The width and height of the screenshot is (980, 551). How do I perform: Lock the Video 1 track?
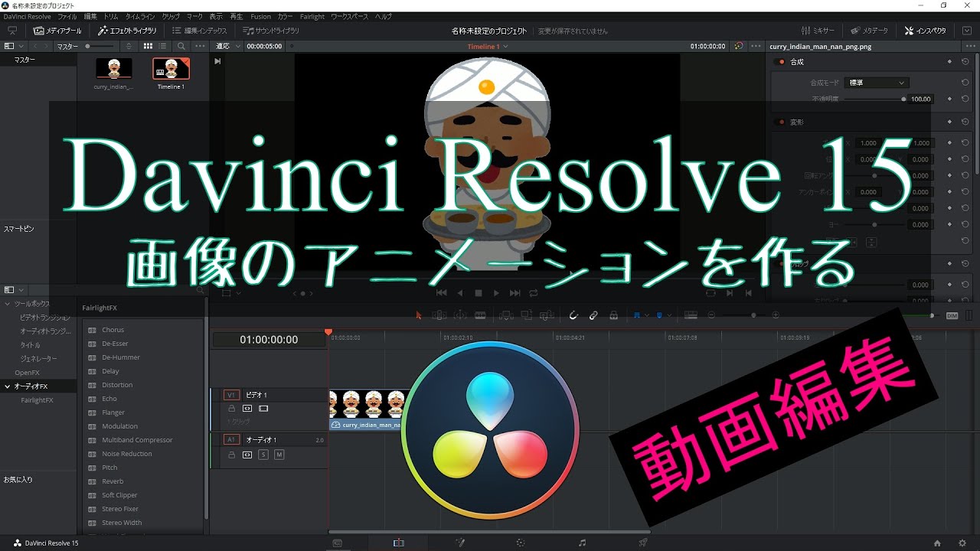[x=231, y=409]
